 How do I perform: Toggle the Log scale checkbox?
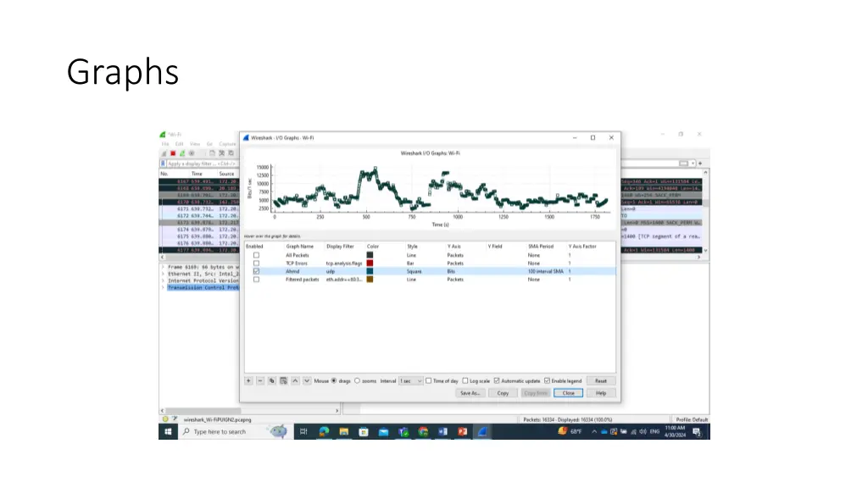click(465, 380)
